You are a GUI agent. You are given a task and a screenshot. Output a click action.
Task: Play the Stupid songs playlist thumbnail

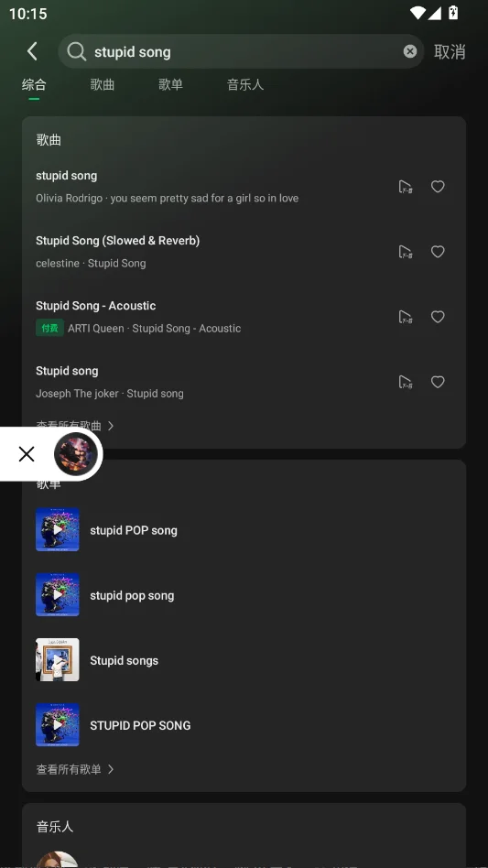point(58,660)
